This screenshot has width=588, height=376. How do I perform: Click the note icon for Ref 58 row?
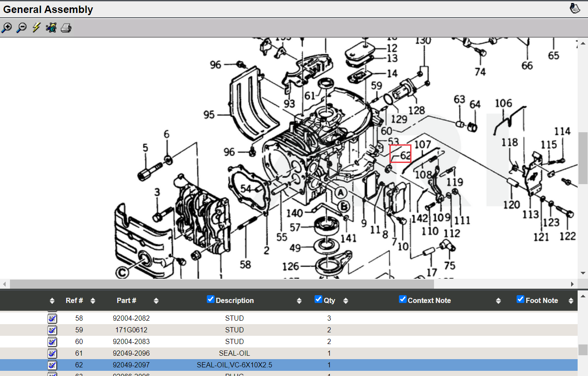pos(52,319)
